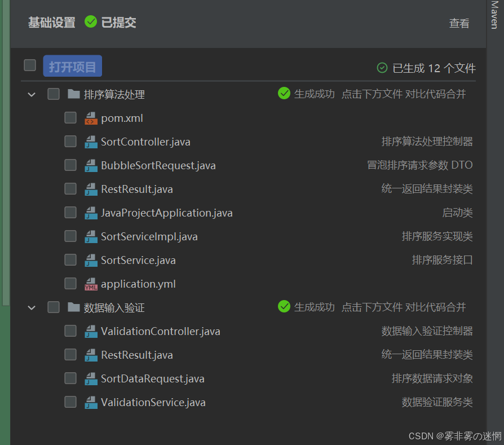Click the success checkmark in 数据输入验证 row
The height and width of the screenshot is (445, 504).
(x=284, y=306)
